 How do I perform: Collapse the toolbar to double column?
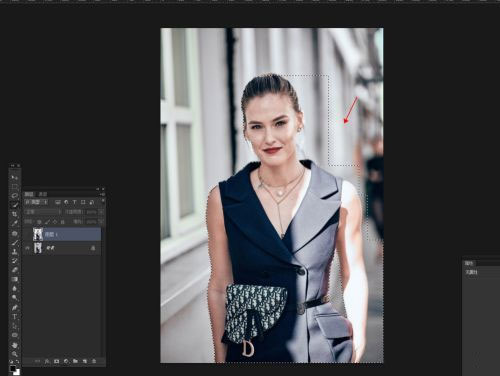(x=13, y=166)
